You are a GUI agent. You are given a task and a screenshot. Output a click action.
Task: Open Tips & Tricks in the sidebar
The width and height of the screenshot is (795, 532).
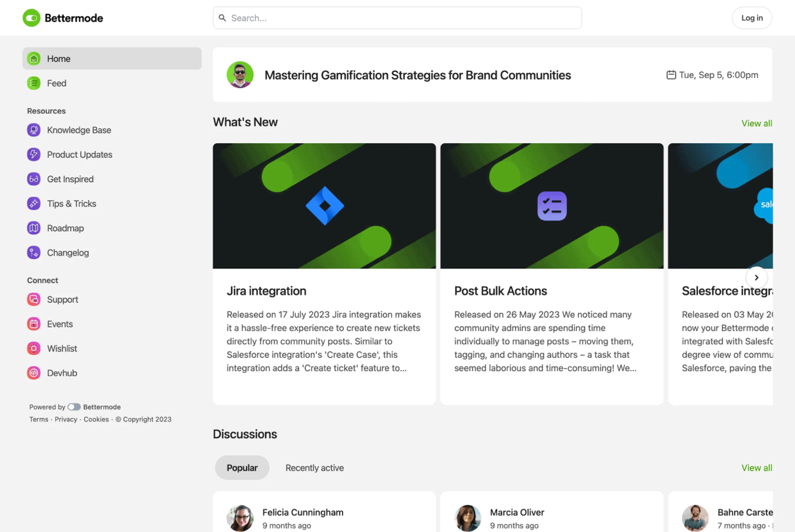point(112,203)
